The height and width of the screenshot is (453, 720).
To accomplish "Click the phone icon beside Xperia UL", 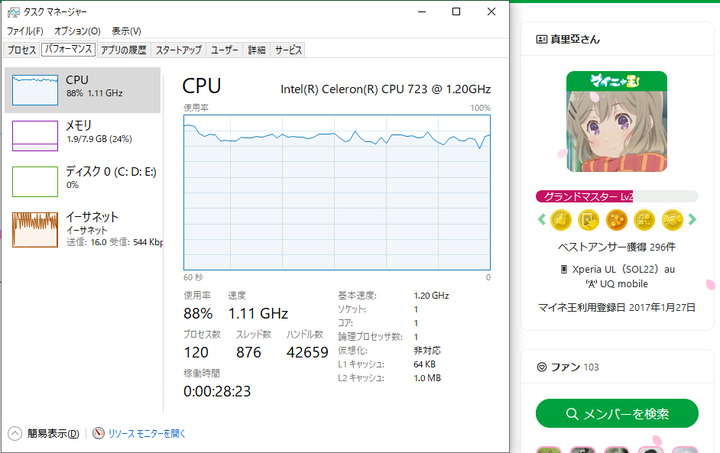I will [x=564, y=269].
